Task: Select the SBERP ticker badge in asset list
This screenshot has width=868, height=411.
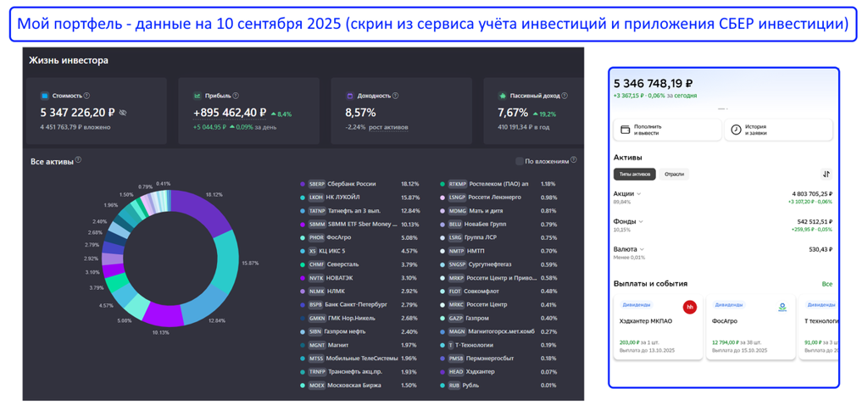Action: [x=317, y=184]
